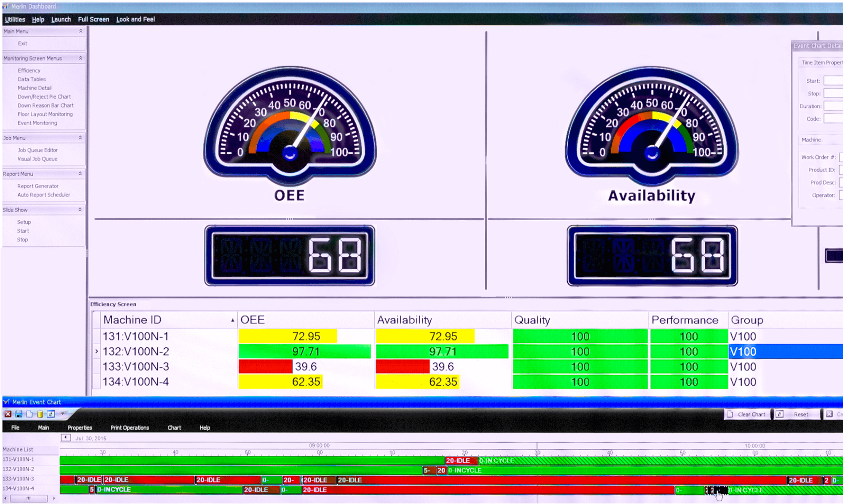Open the quick access toolbar customize arrow
Image resolution: width=843 pixels, height=504 pixels.
tap(63, 414)
